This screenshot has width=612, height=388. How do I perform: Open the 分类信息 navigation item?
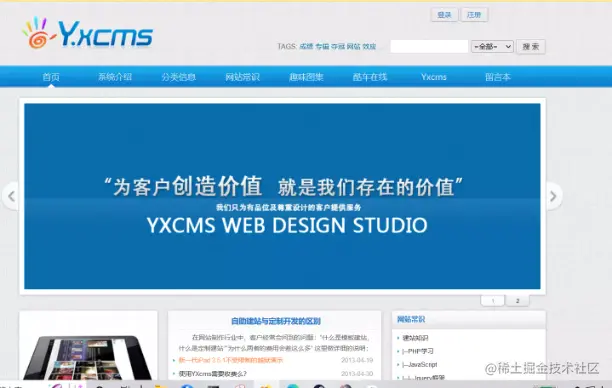(x=179, y=77)
